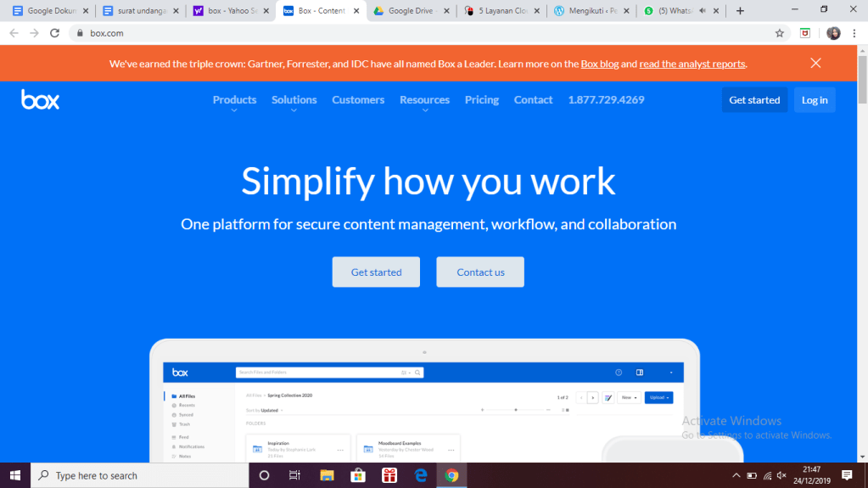Viewport: 868px width, 488px height.
Task: Click the Box logo in the header
Action: click(40, 100)
